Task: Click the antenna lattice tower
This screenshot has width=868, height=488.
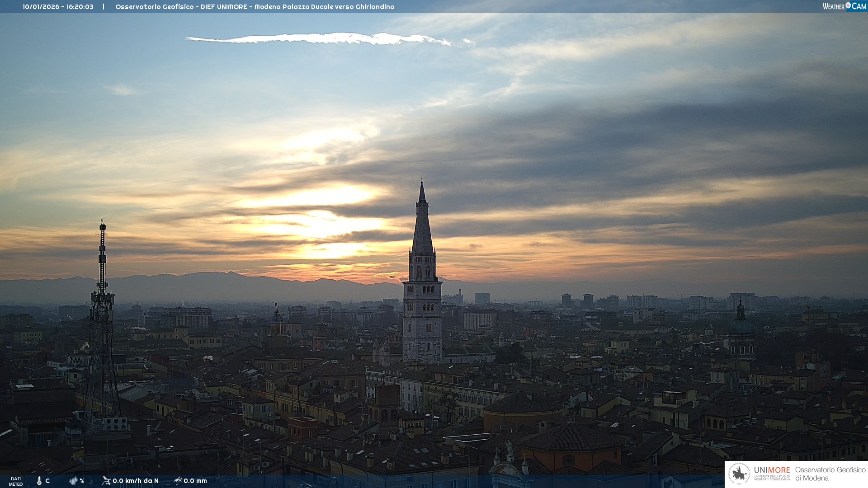Action: [102, 316]
